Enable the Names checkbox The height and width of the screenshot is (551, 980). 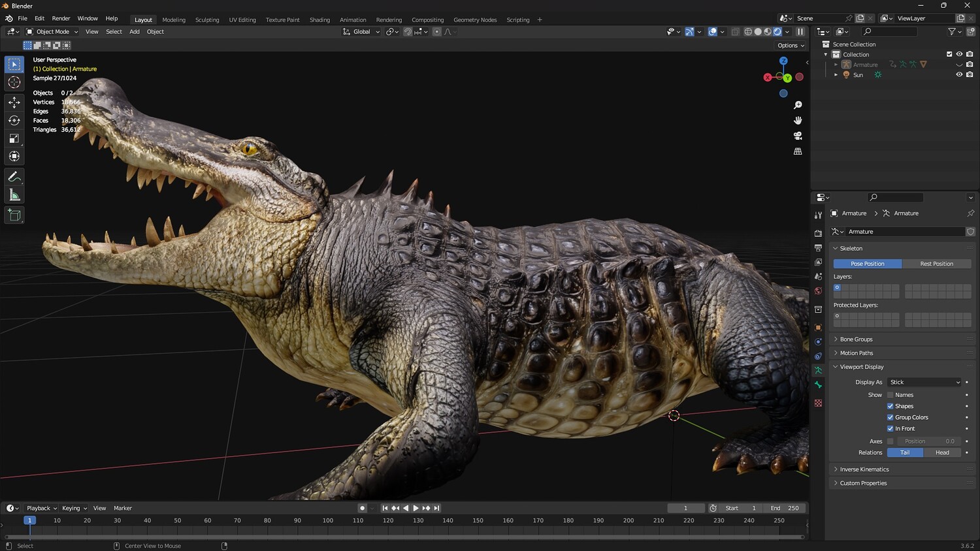(890, 395)
